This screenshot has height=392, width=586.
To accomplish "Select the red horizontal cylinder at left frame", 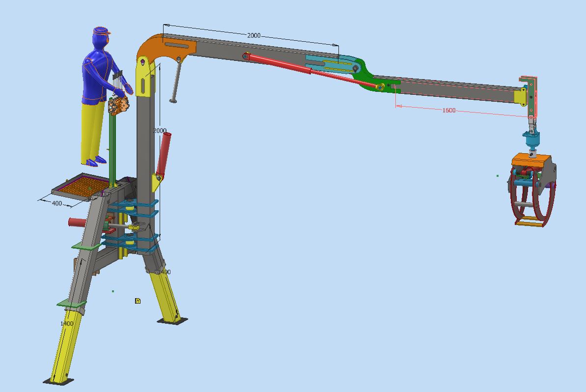I will (77, 223).
